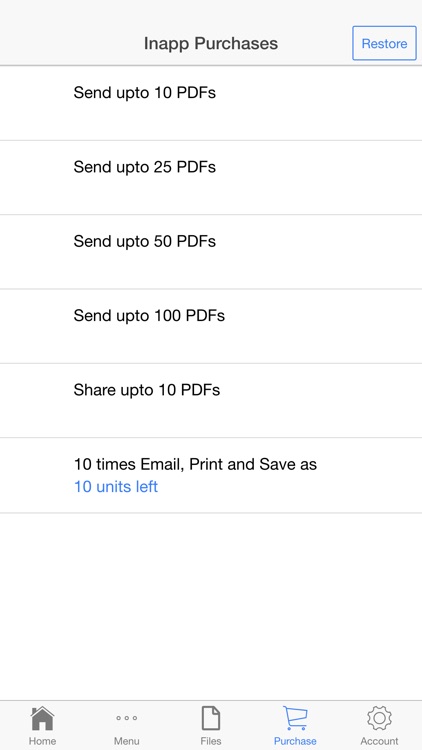The height and width of the screenshot is (750, 422).
Task: Open the Account gear icon
Action: pos(379,718)
